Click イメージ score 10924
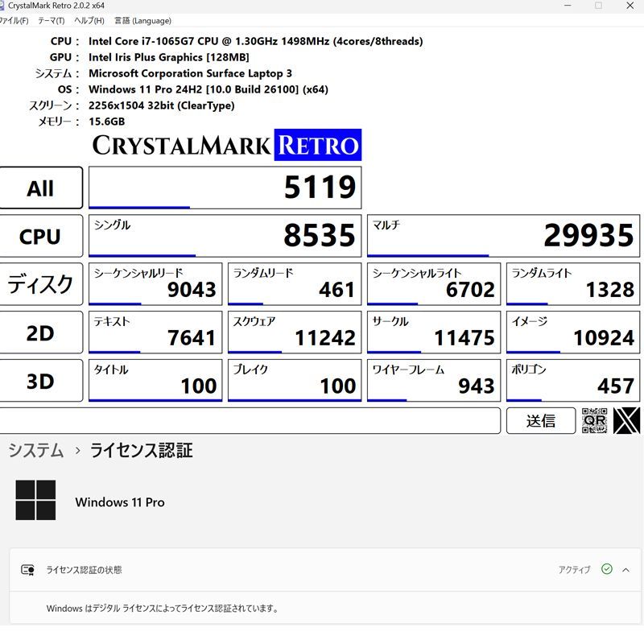 click(573, 332)
